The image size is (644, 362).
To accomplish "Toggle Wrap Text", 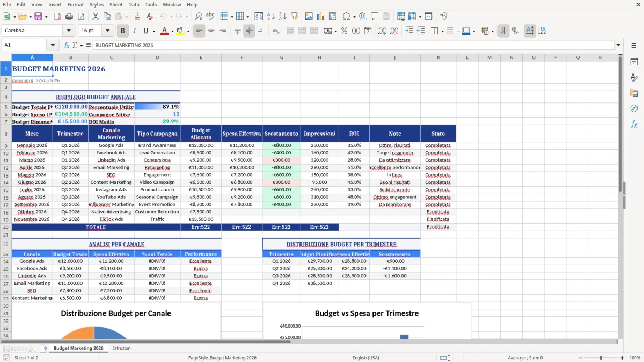I will point(276,31).
